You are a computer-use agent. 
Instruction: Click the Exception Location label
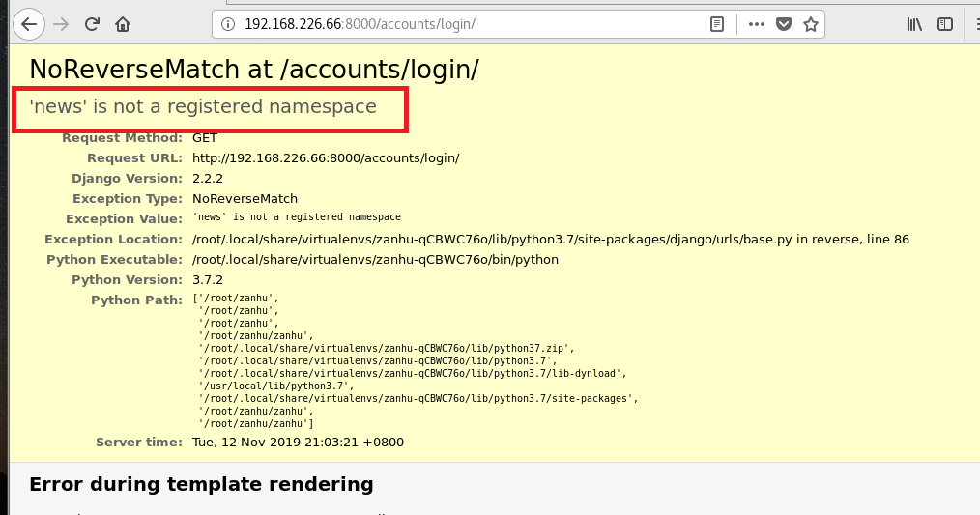(x=113, y=240)
